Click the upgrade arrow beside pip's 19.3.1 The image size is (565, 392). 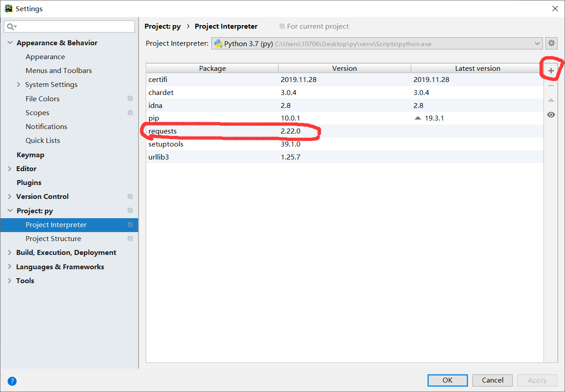418,118
